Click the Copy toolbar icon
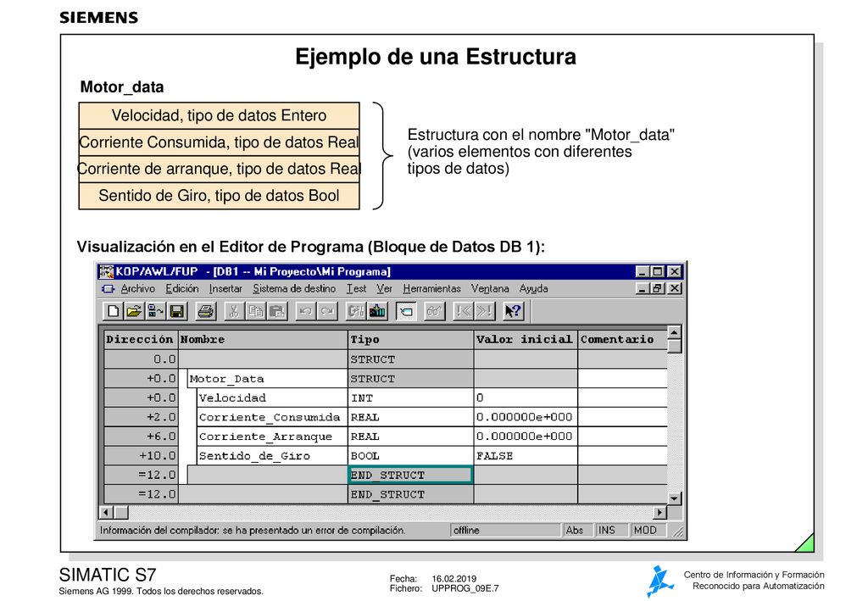The height and width of the screenshot is (601, 868). tap(256, 312)
